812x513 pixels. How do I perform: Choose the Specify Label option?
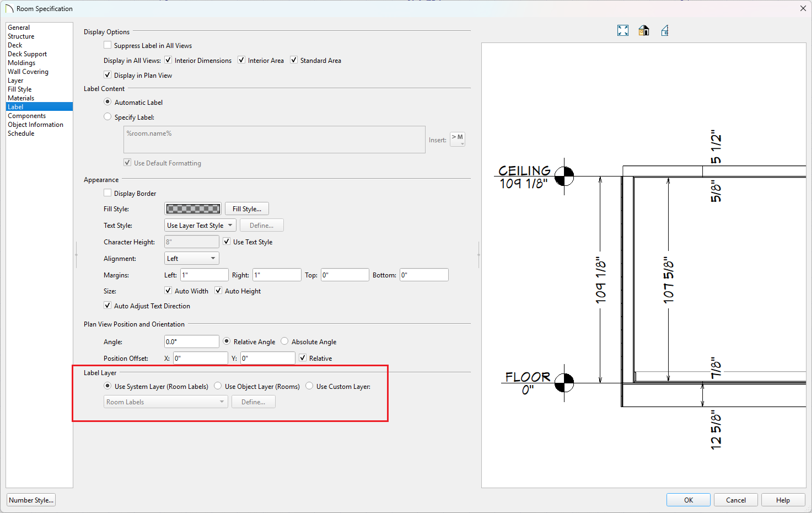pos(107,117)
